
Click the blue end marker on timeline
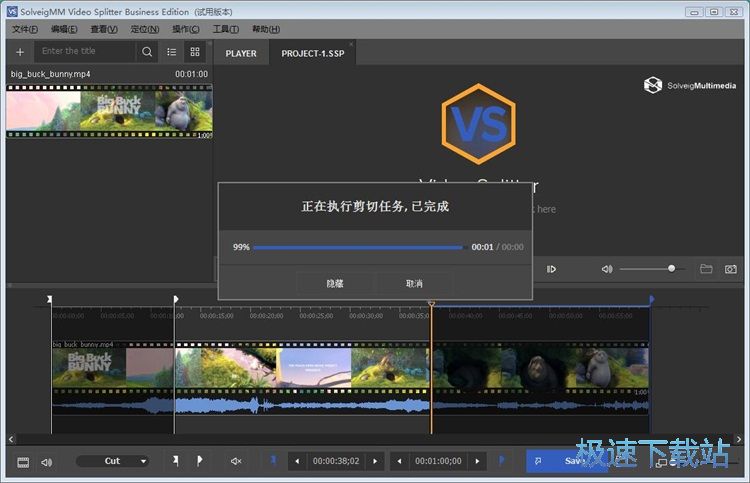tap(651, 299)
